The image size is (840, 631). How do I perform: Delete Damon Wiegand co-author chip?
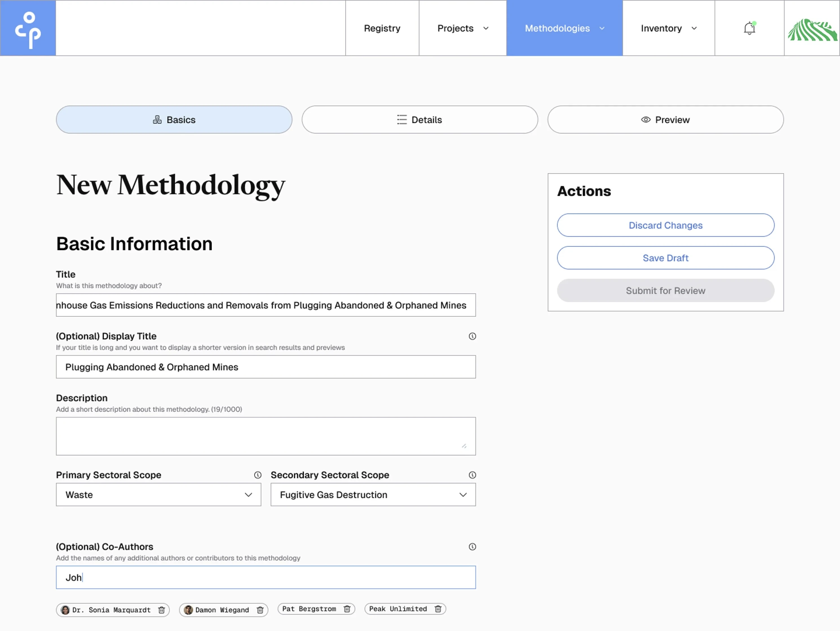click(260, 610)
